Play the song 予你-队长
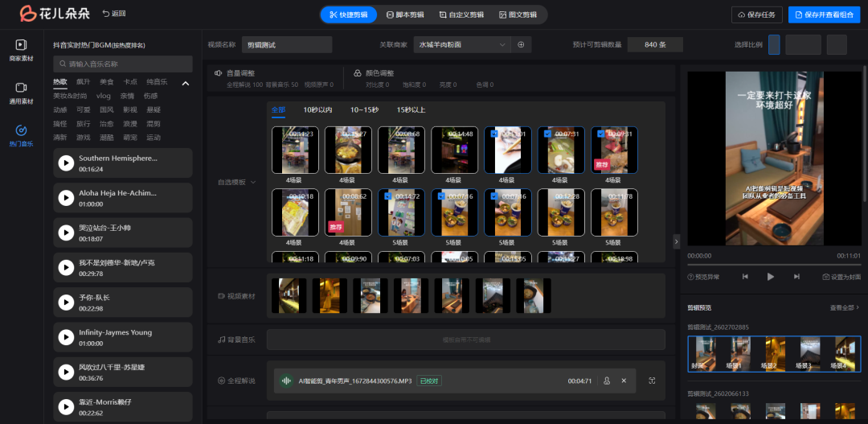The image size is (868, 424). [66, 303]
